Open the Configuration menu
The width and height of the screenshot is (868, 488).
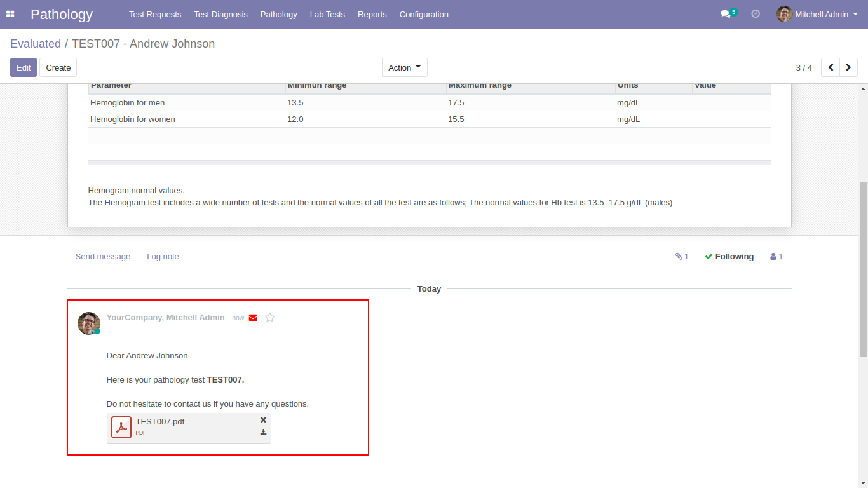(424, 14)
